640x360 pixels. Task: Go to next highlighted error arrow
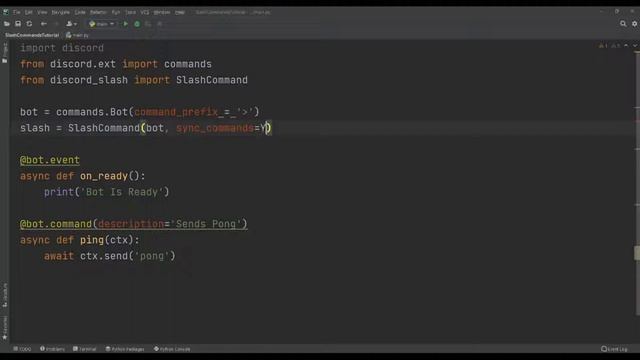[635, 46]
